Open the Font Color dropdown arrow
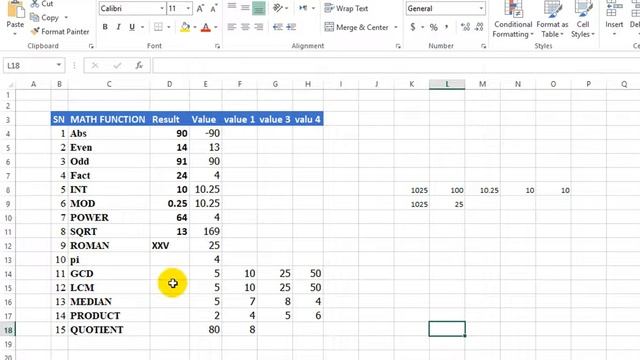This screenshot has width=640, height=360. pos(216,27)
